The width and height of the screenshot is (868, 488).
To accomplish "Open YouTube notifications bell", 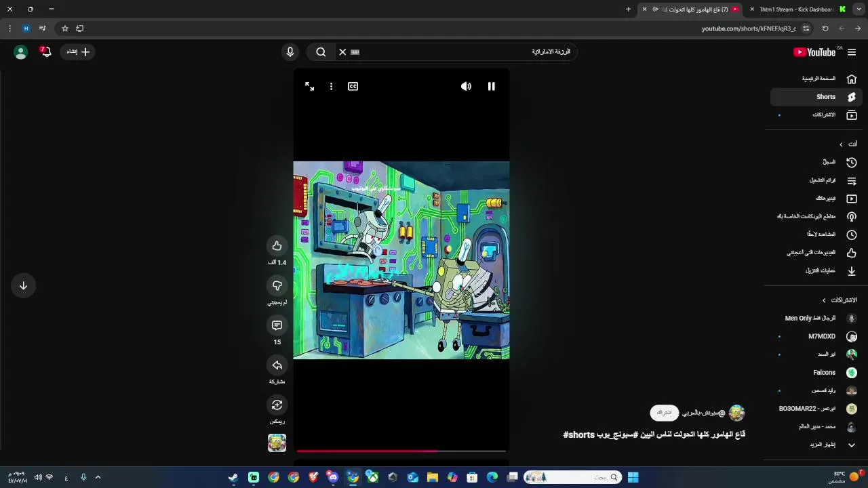I will click(45, 52).
